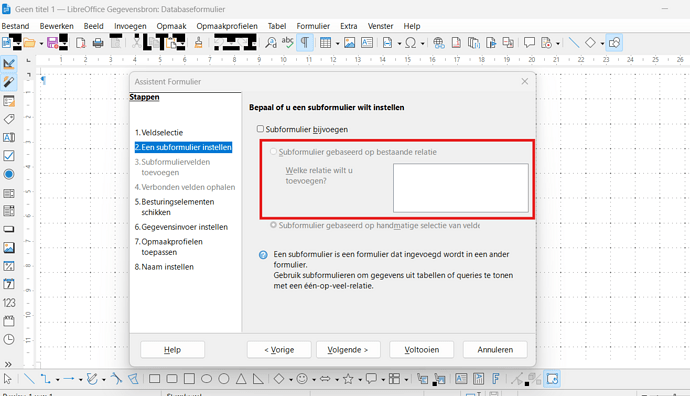
Task: Insert text box icon in toolbar
Action: click(367, 43)
